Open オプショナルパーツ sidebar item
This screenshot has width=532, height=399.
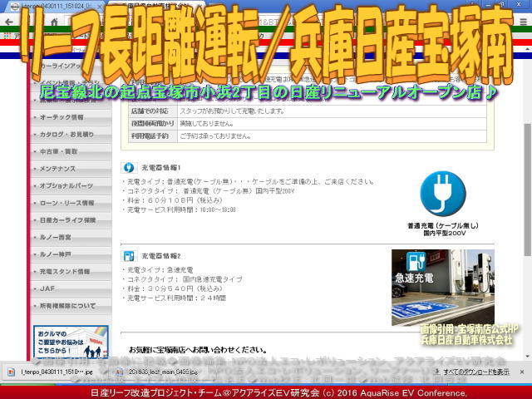click(x=71, y=186)
